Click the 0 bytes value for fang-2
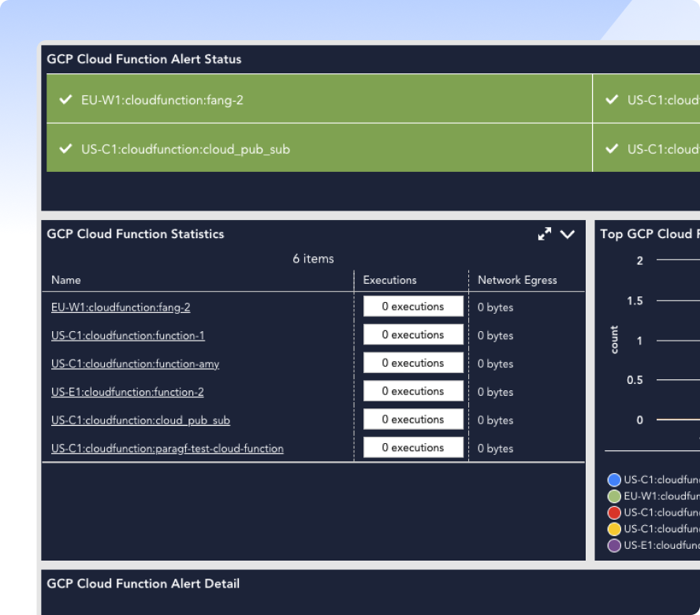Image resolution: width=700 pixels, height=615 pixels. tap(496, 307)
